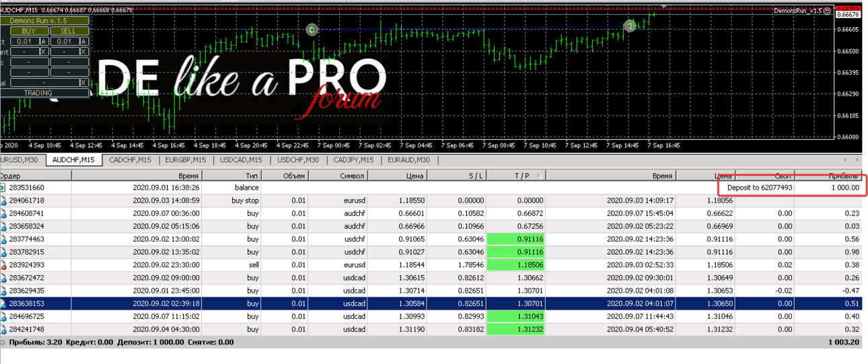Open the CADJPY,M15 chart tab
Image resolution: width=868 pixels, height=364 pixels.
353,160
